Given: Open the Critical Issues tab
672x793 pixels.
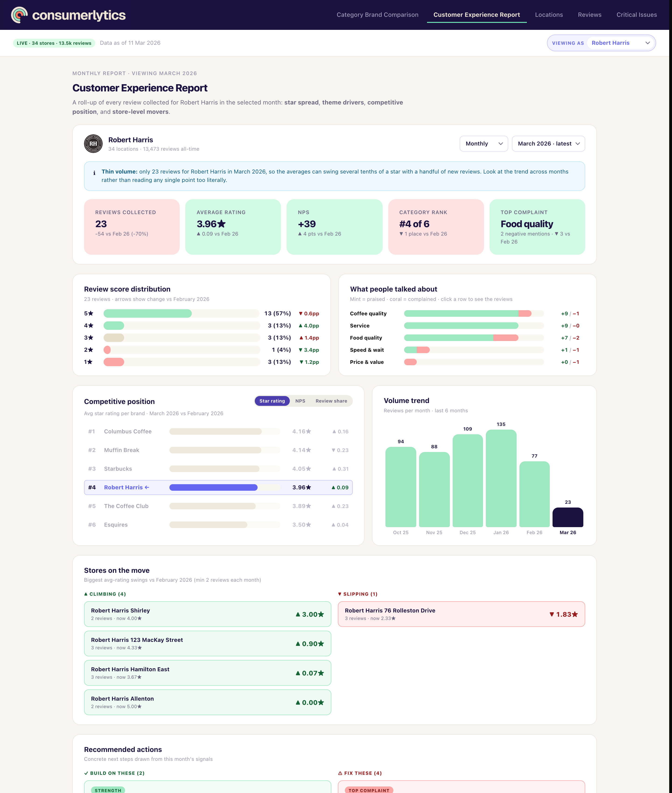Looking at the screenshot, I should click(x=637, y=15).
